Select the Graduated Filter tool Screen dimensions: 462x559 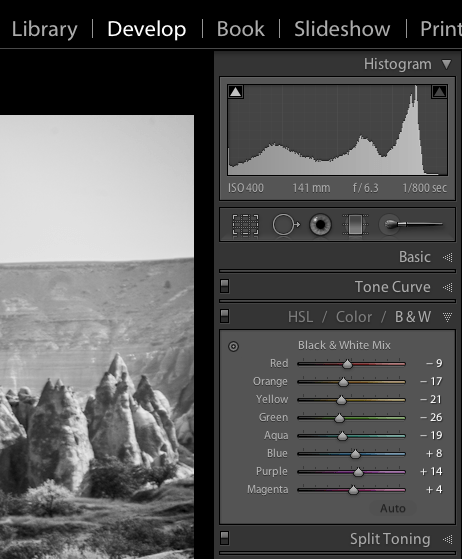tap(355, 225)
